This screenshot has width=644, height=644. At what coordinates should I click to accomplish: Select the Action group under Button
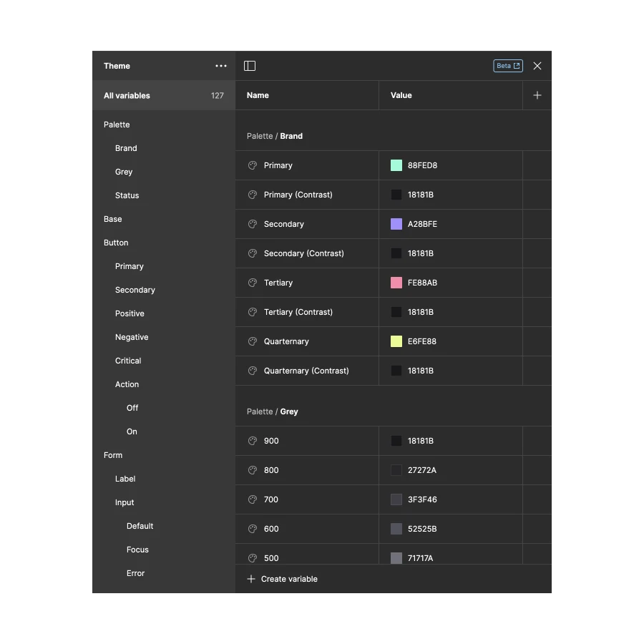(127, 384)
